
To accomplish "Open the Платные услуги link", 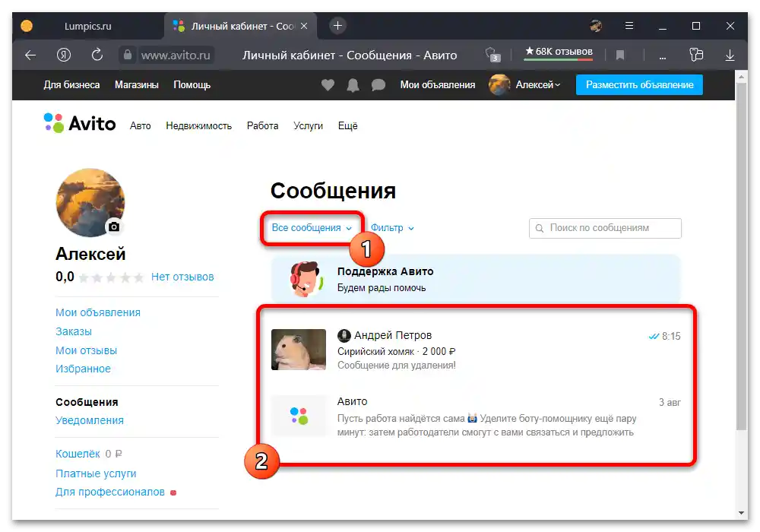I will [x=96, y=473].
